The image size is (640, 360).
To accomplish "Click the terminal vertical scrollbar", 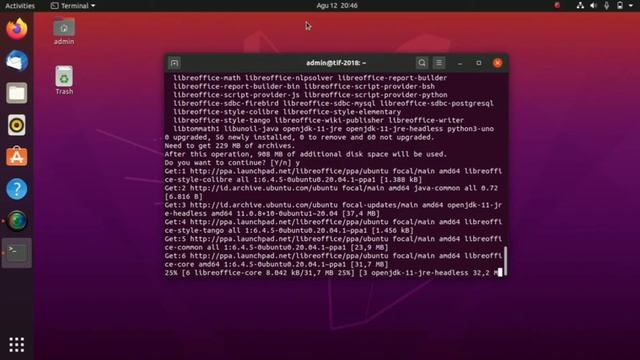I will (x=505, y=261).
